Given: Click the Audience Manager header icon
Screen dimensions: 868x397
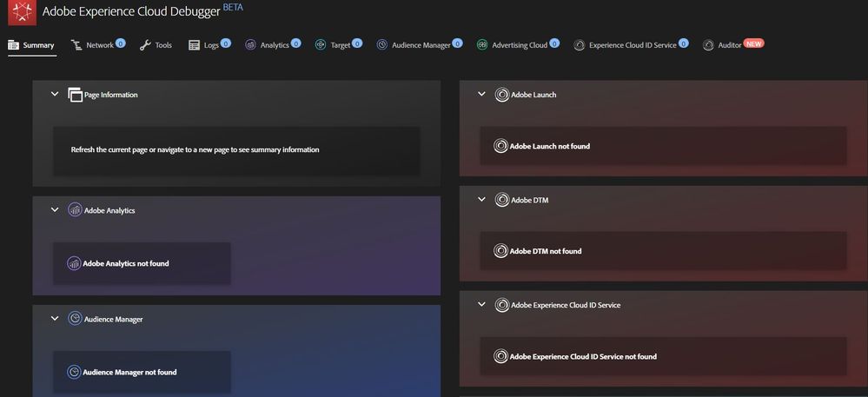Looking at the screenshot, I should click(75, 318).
